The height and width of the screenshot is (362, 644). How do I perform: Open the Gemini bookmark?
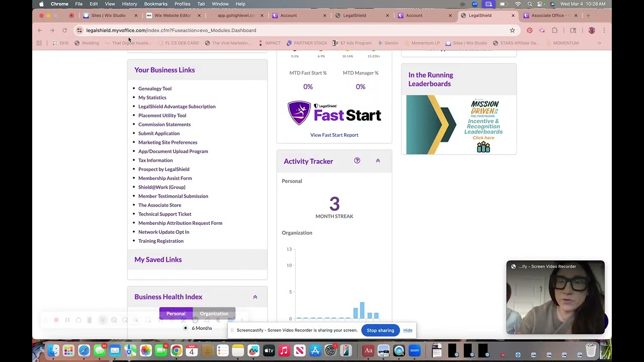[x=388, y=43]
